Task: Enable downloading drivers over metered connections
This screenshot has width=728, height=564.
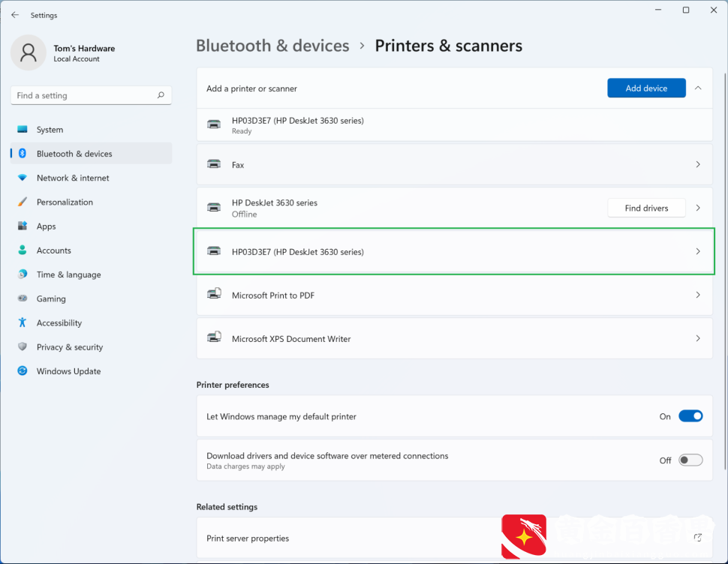Action: click(x=690, y=460)
